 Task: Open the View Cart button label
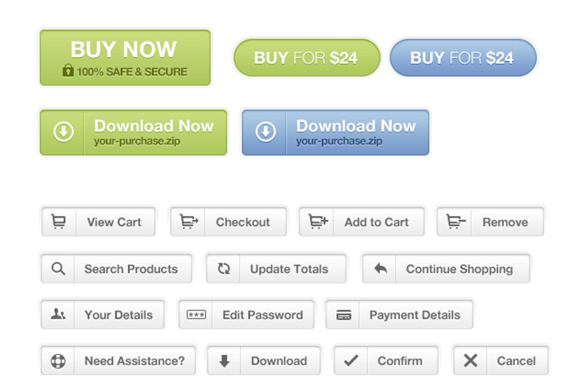[114, 222]
